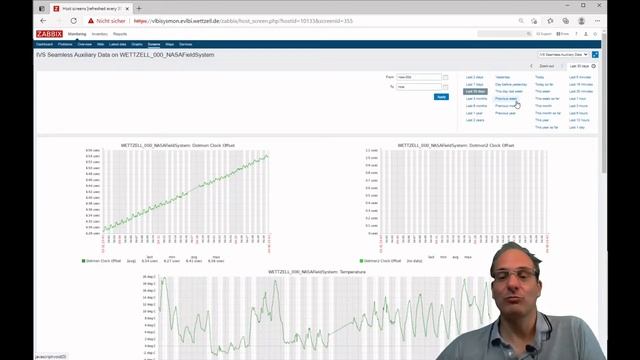
Task: Reload the current browser page
Action: pos(73,21)
